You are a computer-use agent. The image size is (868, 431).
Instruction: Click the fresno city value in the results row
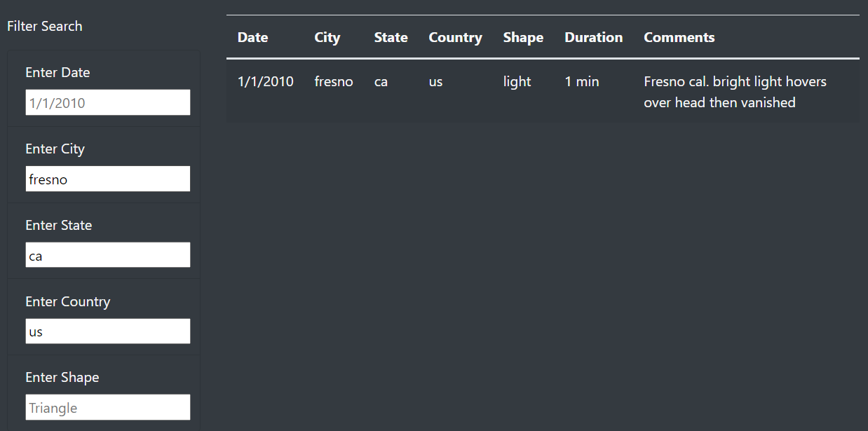click(334, 81)
